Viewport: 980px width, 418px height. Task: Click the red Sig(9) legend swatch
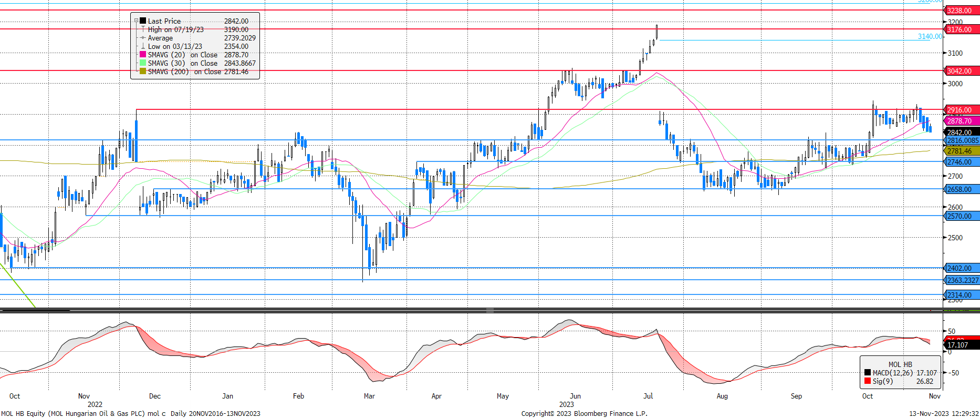click(867, 381)
